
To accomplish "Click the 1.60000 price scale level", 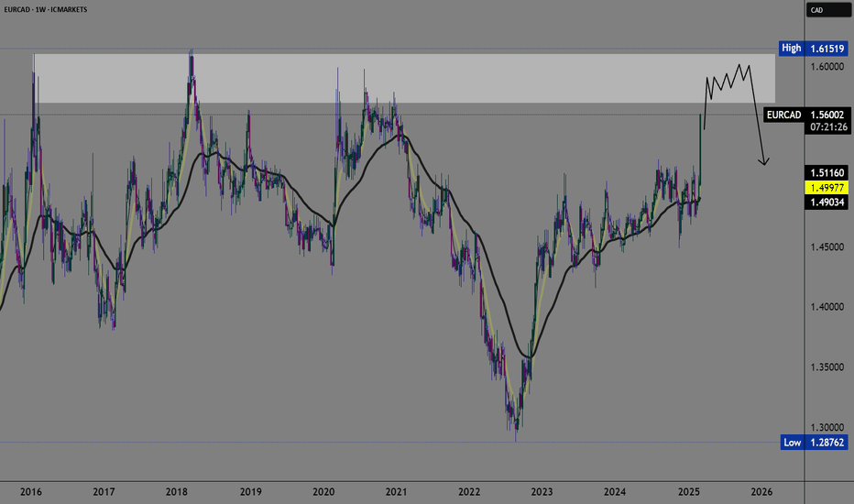I will (827, 67).
